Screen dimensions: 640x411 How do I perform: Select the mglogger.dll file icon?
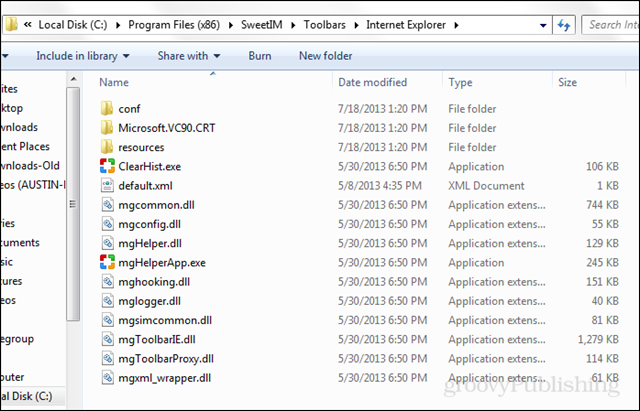[x=107, y=300]
